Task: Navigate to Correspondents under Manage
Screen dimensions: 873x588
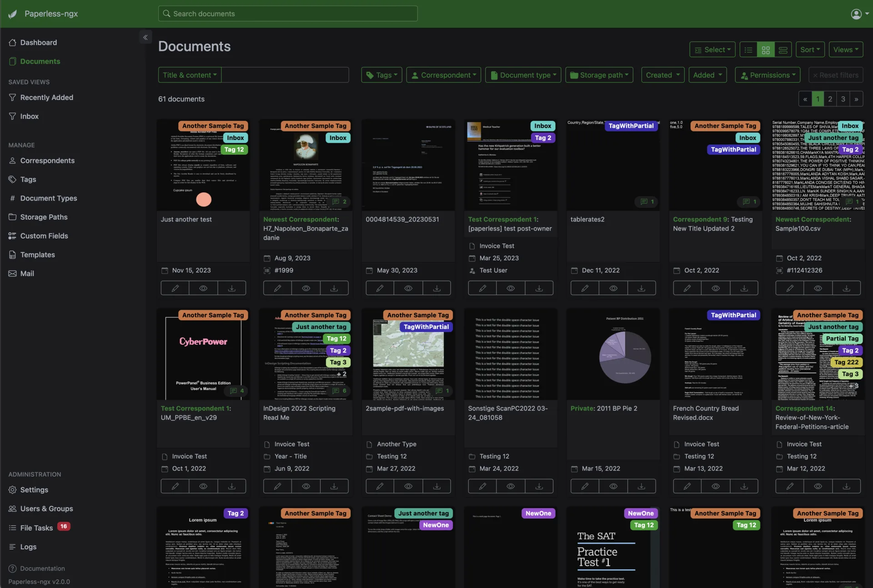Action: pyautogui.click(x=47, y=160)
